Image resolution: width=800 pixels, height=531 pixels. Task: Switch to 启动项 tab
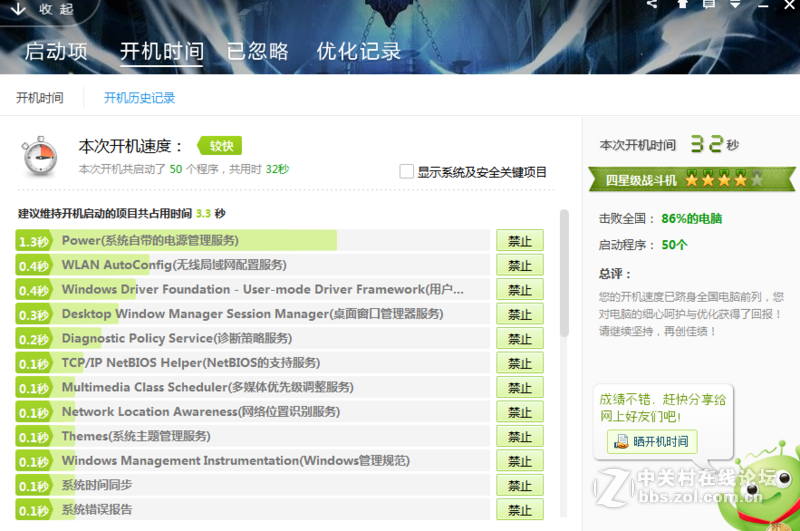point(56,52)
